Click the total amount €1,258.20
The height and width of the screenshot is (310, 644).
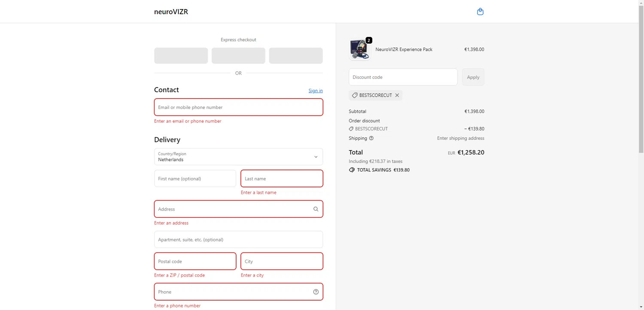click(x=471, y=152)
